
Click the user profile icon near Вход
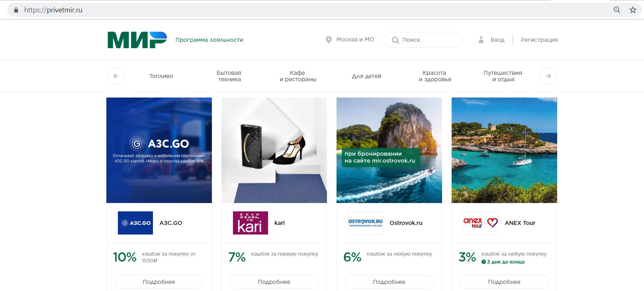coord(481,40)
